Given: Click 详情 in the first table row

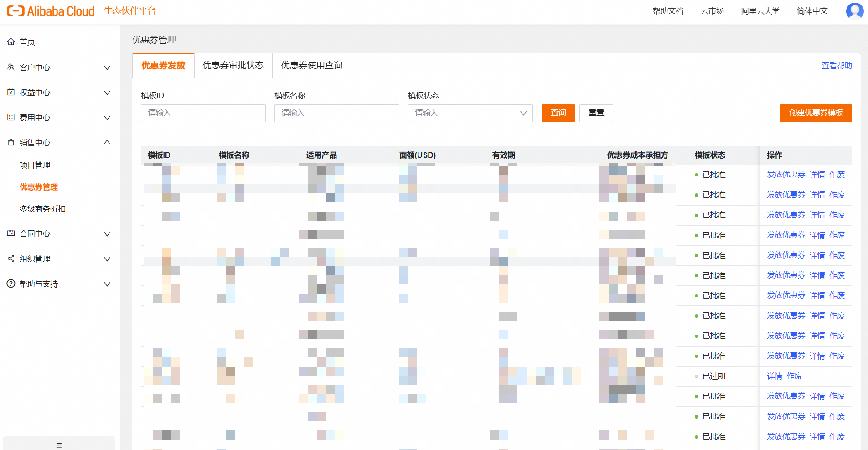Looking at the screenshot, I should click(817, 175).
